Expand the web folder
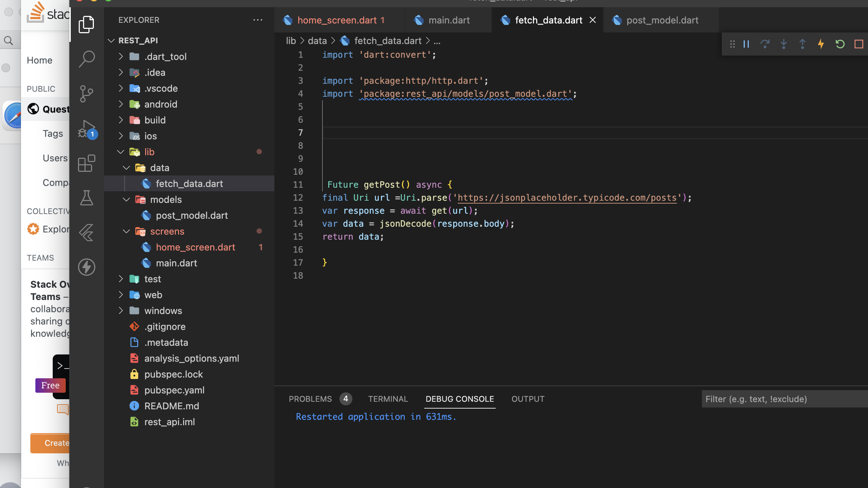 click(x=189, y=295)
